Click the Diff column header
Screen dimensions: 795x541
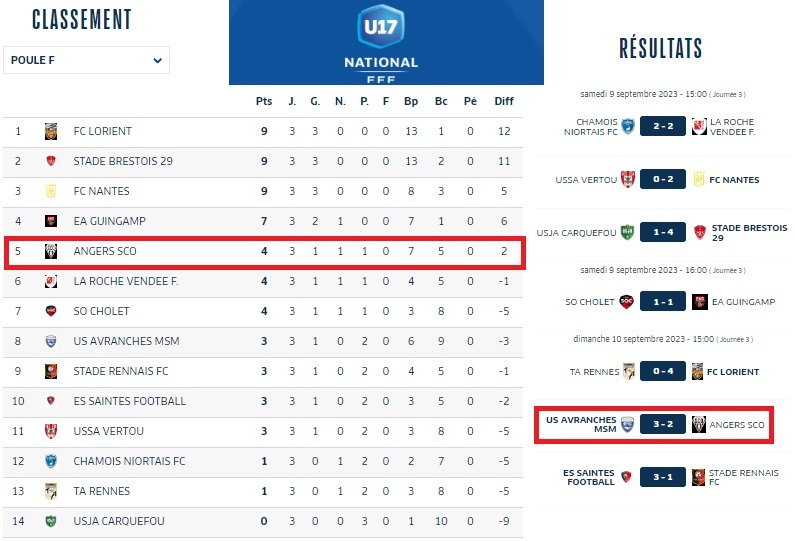pyautogui.click(x=504, y=101)
